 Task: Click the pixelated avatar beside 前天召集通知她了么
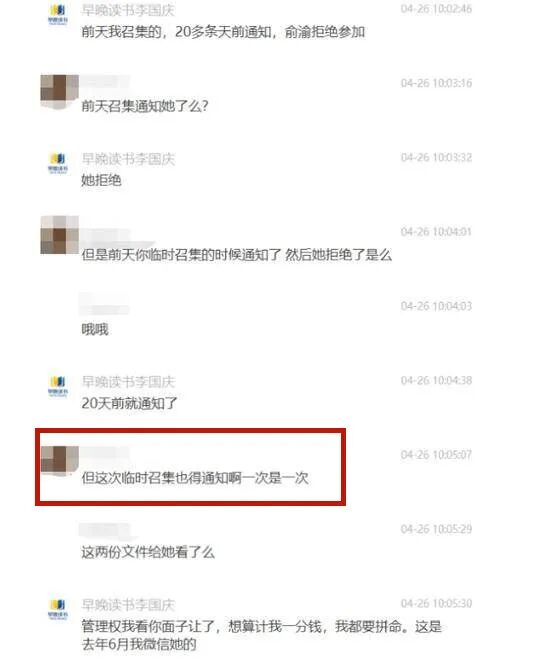click(x=59, y=92)
